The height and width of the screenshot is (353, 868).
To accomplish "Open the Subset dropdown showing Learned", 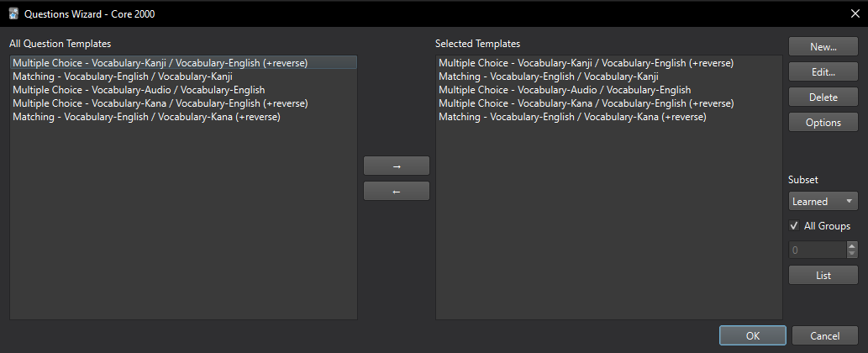I will click(x=823, y=202).
